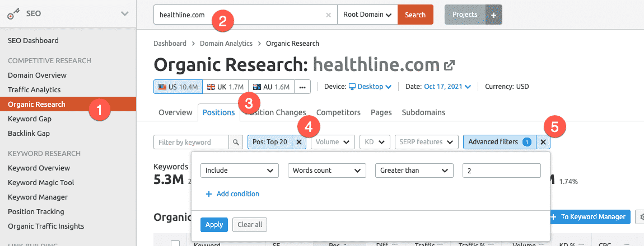Click the Add condition link

232,194
